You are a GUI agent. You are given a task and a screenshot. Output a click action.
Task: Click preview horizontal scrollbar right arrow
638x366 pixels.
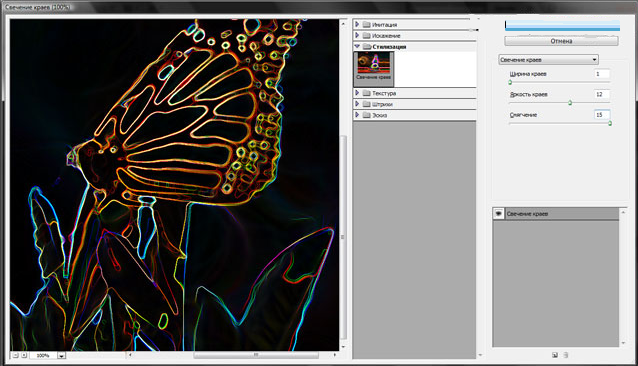(x=335, y=355)
